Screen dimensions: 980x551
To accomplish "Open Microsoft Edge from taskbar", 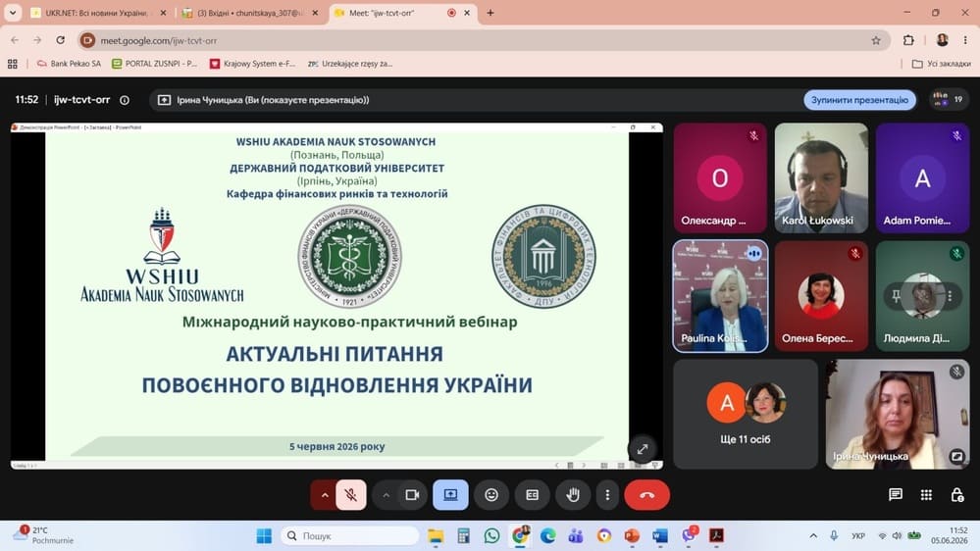I will coord(548,535).
